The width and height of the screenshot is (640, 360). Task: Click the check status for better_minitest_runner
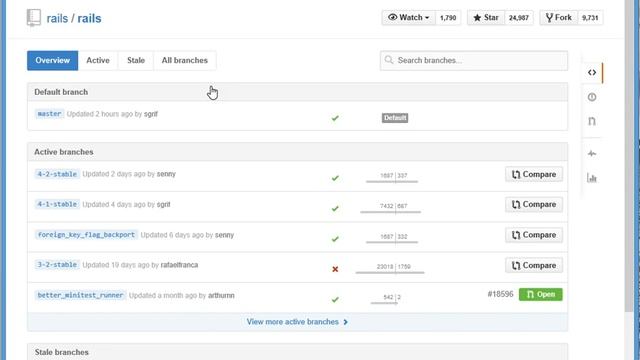pyautogui.click(x=335, y=300)
